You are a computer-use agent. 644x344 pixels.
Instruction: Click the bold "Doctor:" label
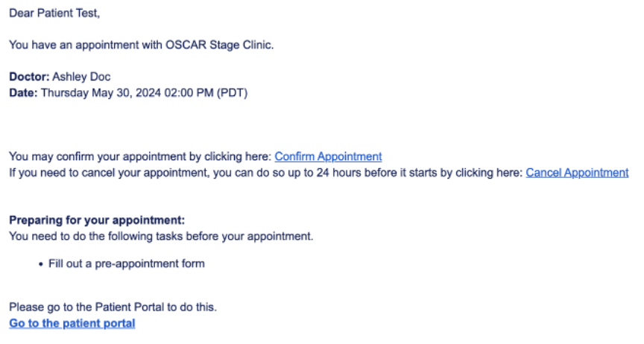(x=29, y=77)
